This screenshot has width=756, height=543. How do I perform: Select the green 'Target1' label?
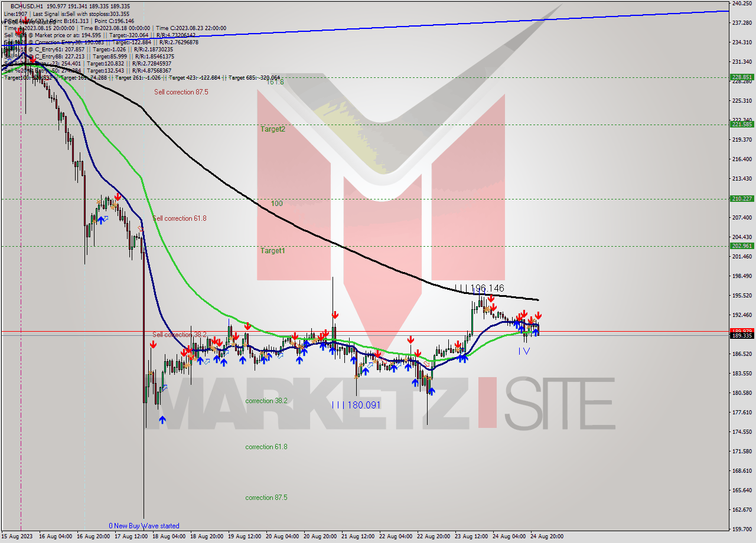[x=273, y=251]
